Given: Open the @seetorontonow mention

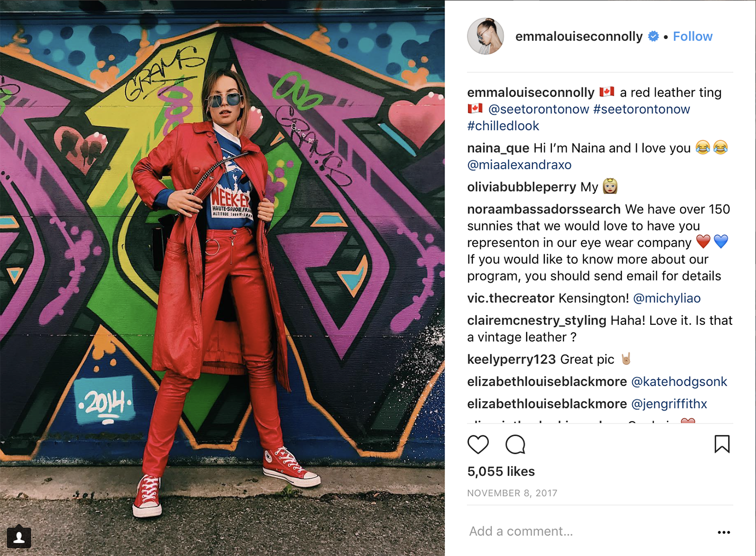Looking at the screenshot, I should (x=539, y=109).
